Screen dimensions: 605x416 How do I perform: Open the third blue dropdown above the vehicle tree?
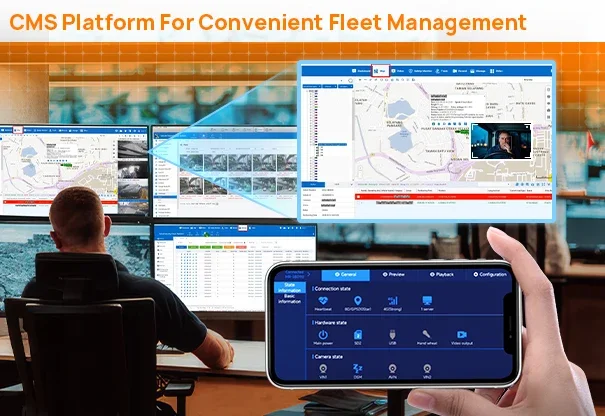click(x=345, y=86)
